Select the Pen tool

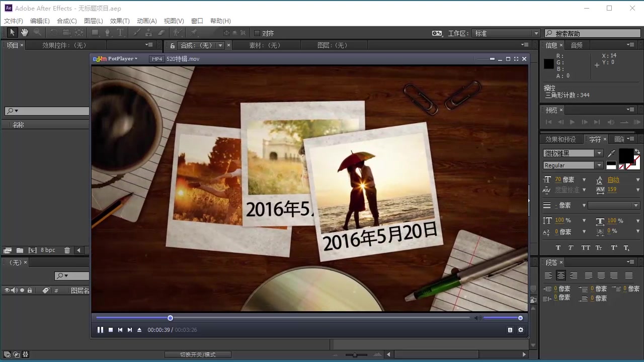(x=107, y=33)
